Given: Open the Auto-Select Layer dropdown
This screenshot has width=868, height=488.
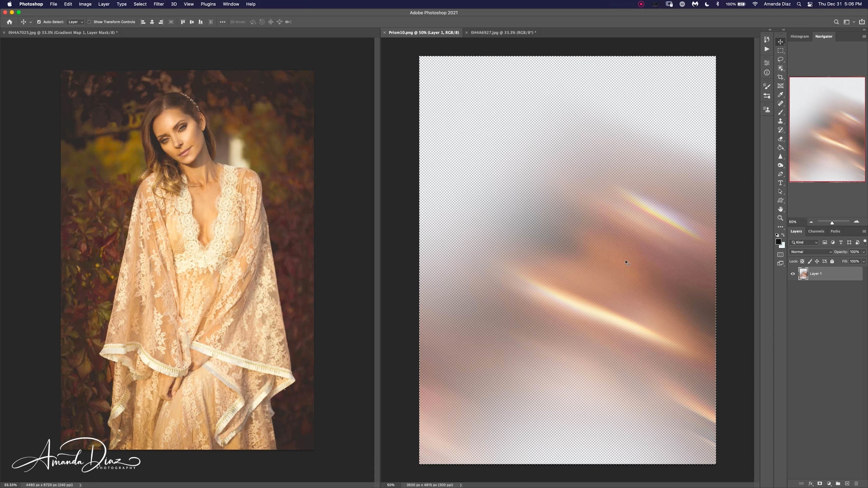Looking at the screenshot, I should 75,22.
